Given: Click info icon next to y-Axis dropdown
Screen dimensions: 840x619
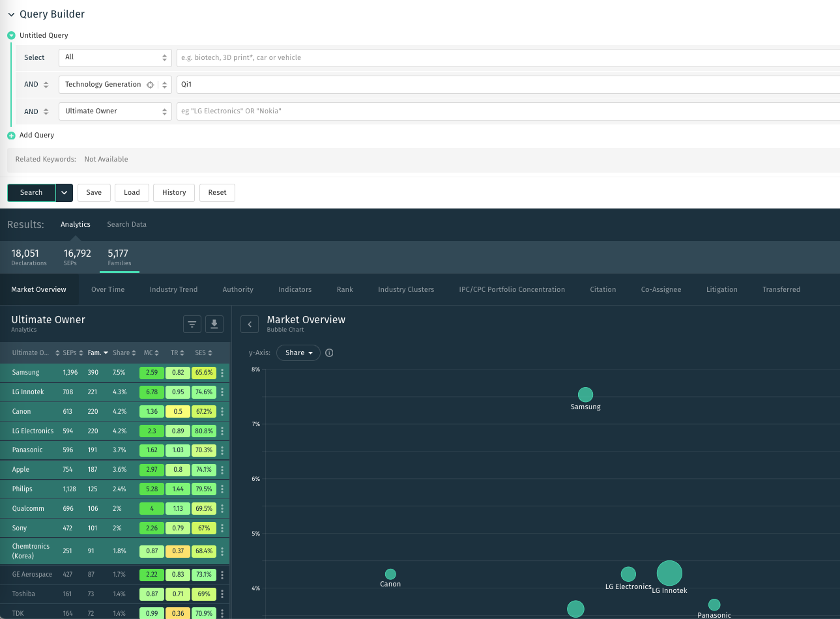Looking at the screenshot, I should pos(329,353).
